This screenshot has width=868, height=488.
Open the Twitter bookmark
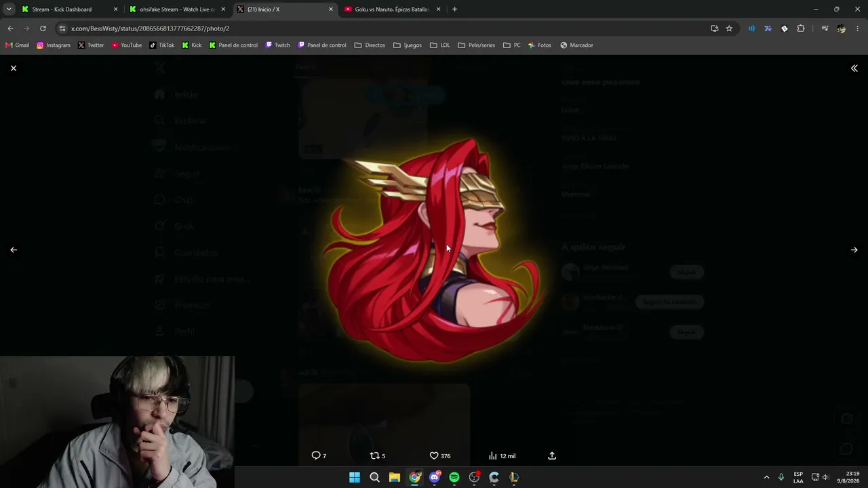pyautogui.click(x=91, y=45)
